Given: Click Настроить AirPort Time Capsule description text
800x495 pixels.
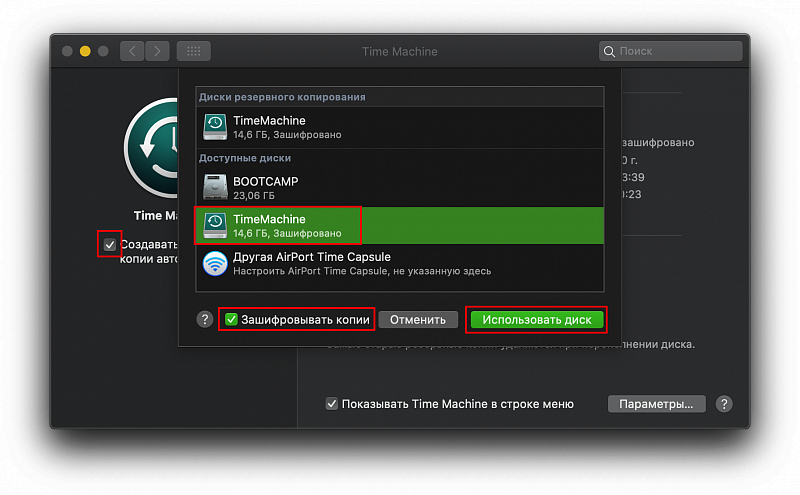Looking at the screenshot, I should click(362, 271).
